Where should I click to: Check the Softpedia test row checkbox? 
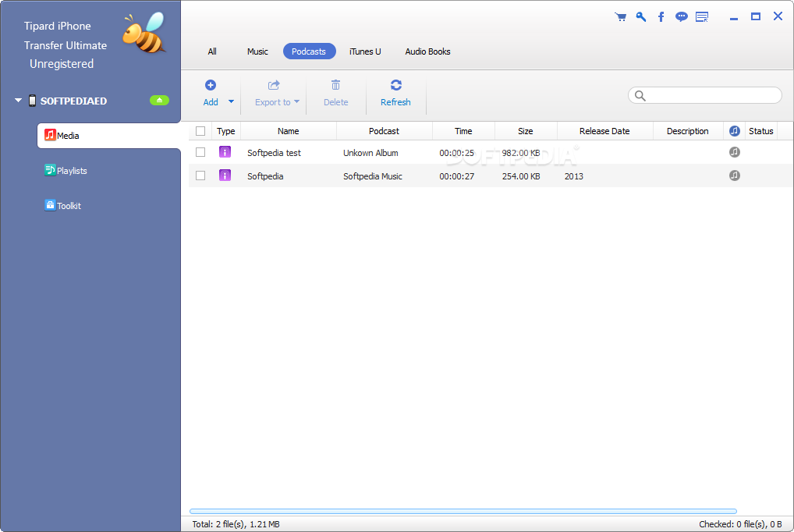tap(200, 152)
